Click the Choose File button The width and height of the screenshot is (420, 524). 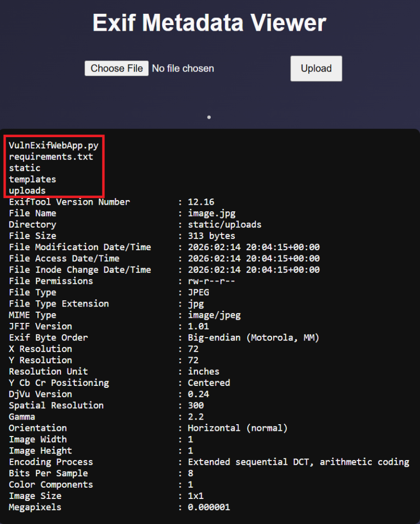[116, 68]
